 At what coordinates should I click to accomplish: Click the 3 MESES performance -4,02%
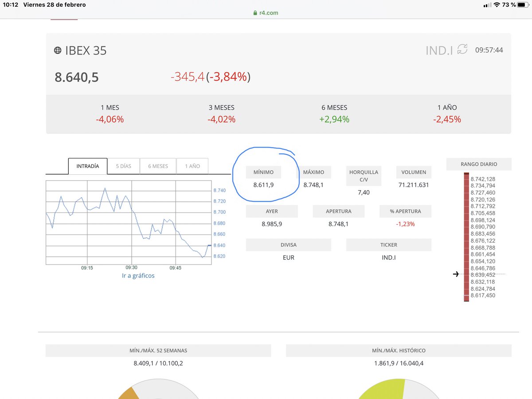(221, 119)
